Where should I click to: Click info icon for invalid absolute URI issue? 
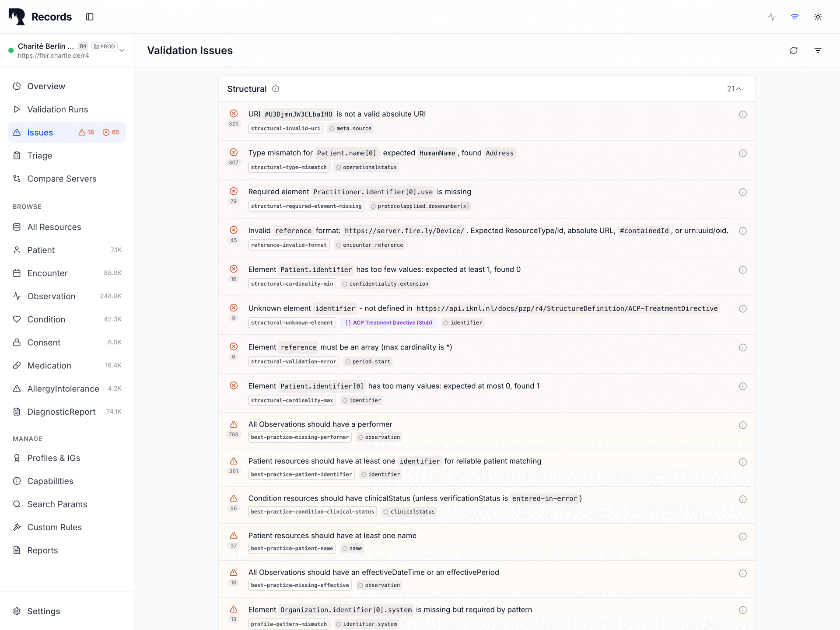[x=742, y=115]
